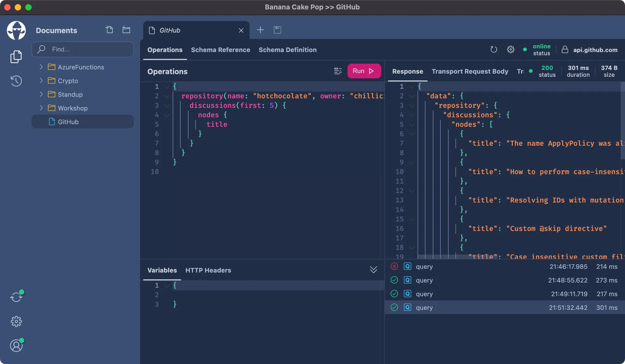Select the Response tab
The image size is (625, 364).
pos(408,71)
